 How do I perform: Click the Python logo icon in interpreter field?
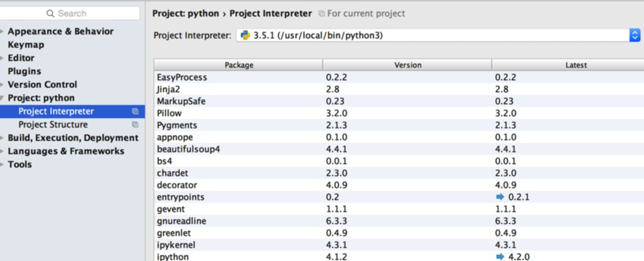246,35
